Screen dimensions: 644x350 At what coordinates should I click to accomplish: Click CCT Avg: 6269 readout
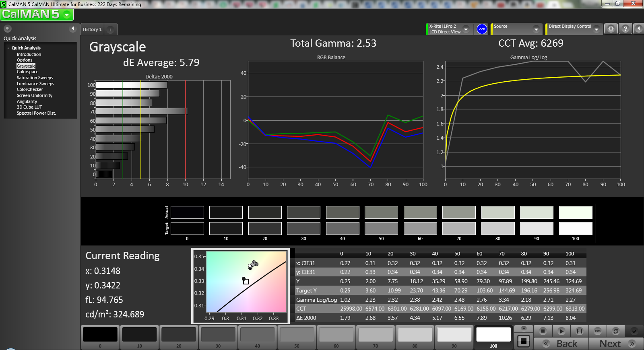point(531,43)
